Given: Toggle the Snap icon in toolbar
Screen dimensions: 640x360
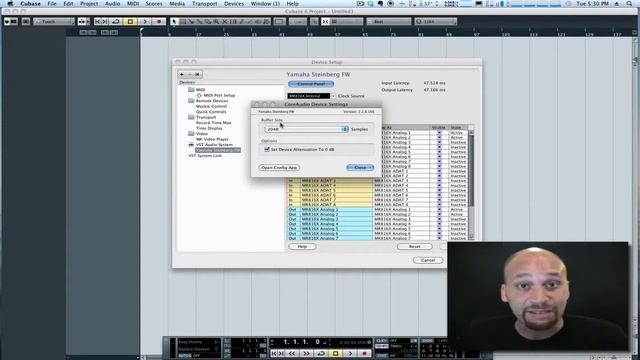Looking at the screenshot, I should click(325, 21).
